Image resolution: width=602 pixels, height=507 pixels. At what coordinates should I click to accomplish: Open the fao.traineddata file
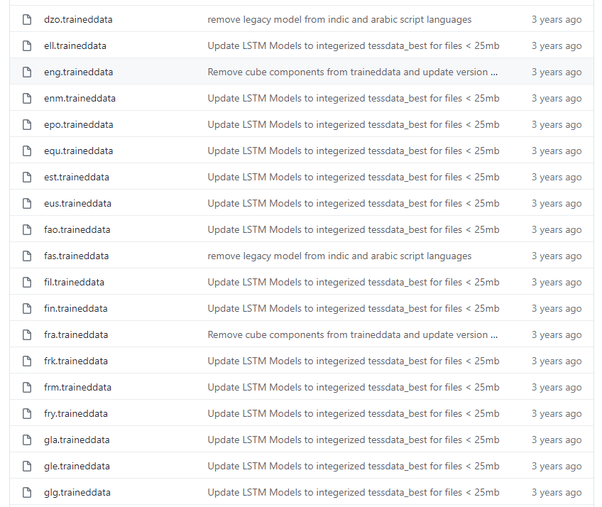click(x=77, y=230)
